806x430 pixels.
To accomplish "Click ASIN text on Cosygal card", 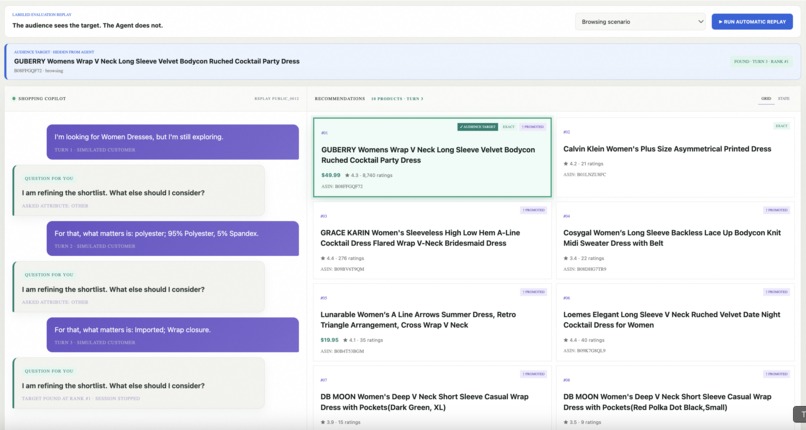I will tap(584, 269).
